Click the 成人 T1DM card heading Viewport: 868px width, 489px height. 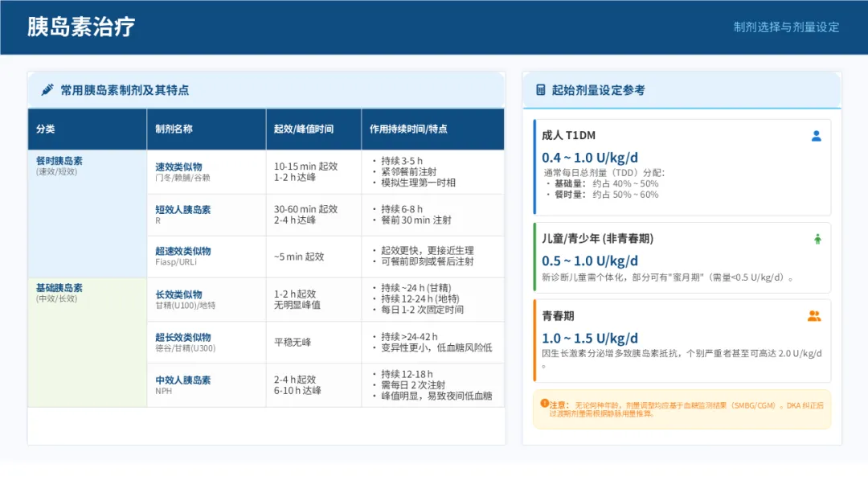568,135
